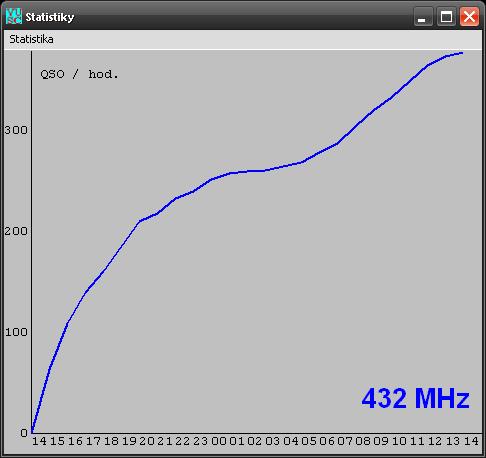This screenshot has height=458, width=486.
Task: Click the final 14 hour label at right
Action: (471, 441)
